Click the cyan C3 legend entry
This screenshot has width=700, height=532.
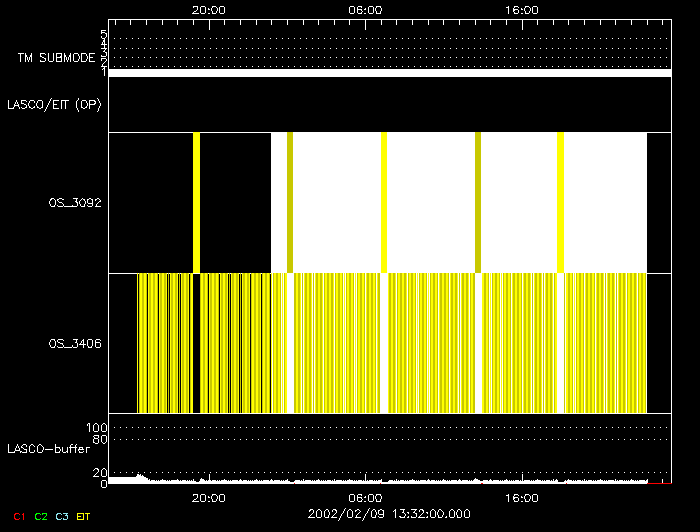(x=62, y=517)
